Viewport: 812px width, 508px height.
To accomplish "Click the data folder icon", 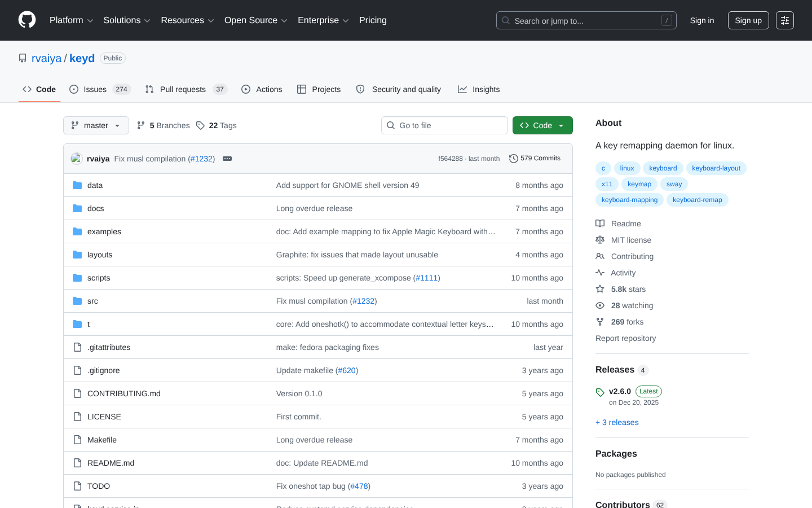I will click(77, 185).
